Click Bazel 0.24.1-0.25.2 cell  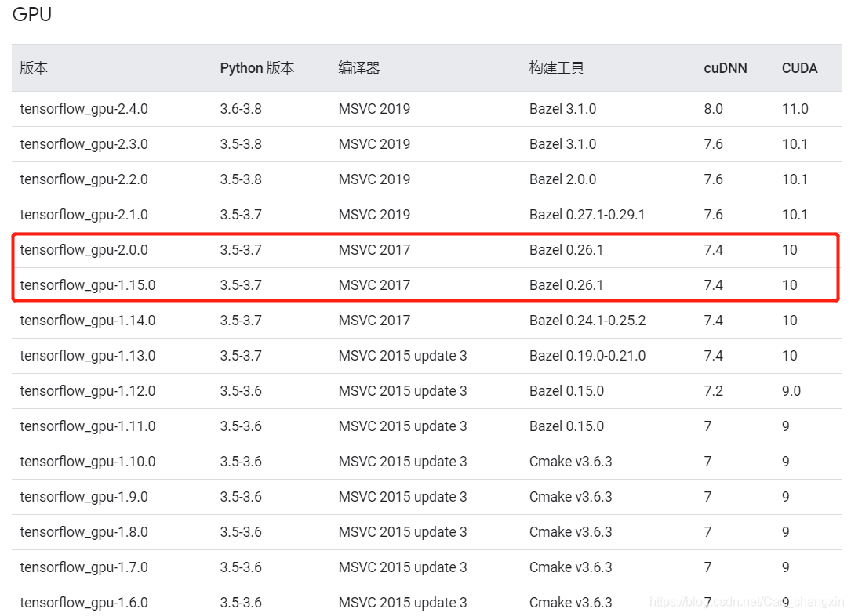pyautogui.click(x=587, y=321)
